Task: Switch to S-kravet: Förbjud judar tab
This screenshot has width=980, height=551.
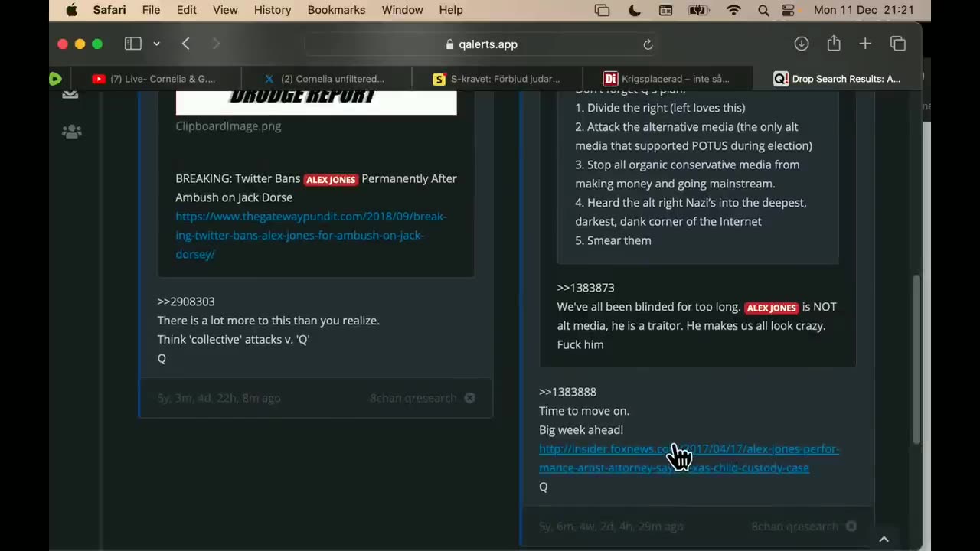Action: (497, 78)
